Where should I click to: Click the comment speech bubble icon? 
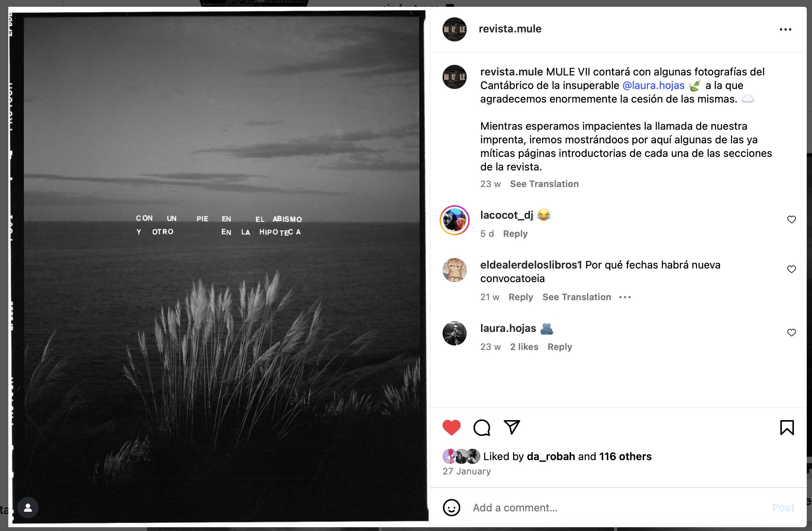(x=481, y=428)
